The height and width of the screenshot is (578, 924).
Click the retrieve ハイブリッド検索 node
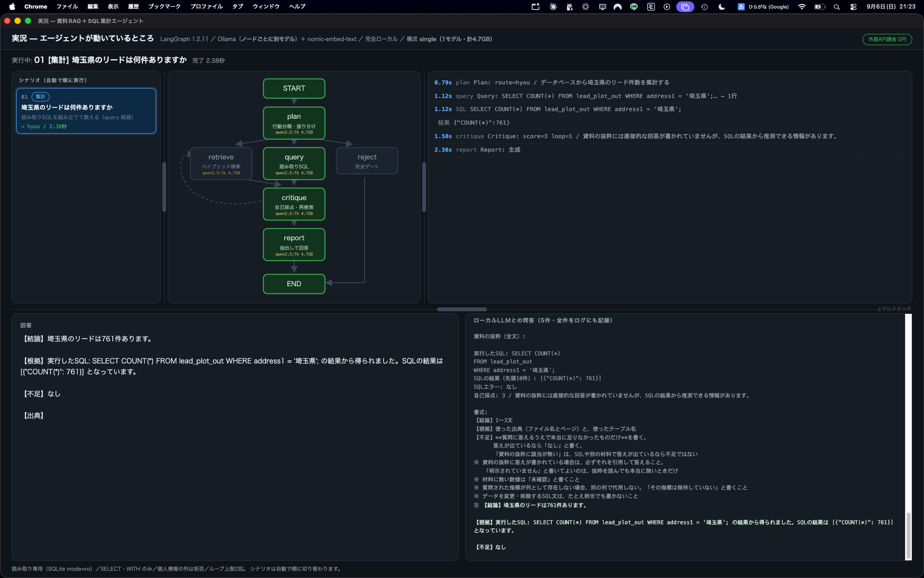(221, 163)
